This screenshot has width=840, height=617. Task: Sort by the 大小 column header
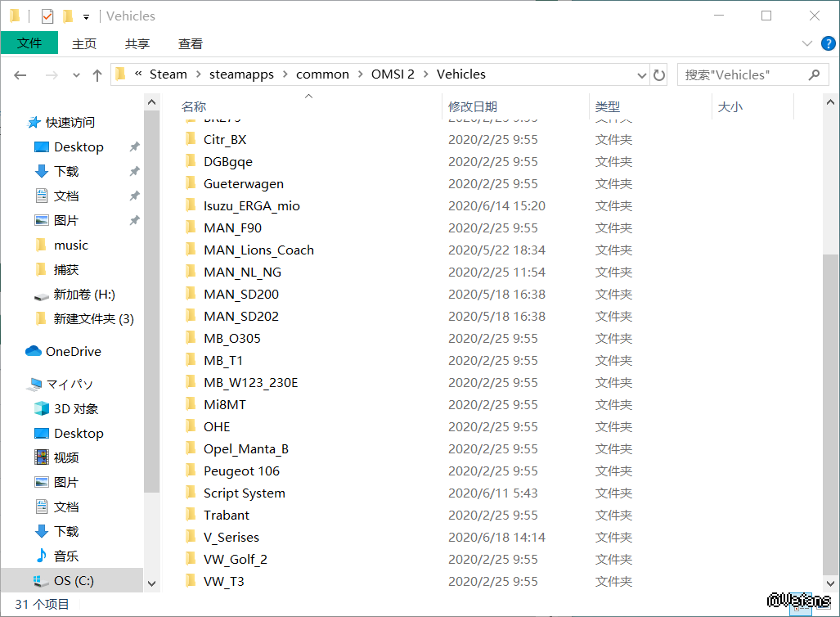point(730,106)
